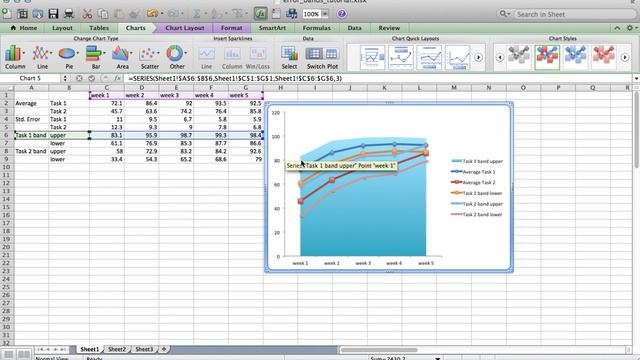The image size is (640, 360).
Task: Open the ribbon settings gear
Action: [x=630, y=28]
